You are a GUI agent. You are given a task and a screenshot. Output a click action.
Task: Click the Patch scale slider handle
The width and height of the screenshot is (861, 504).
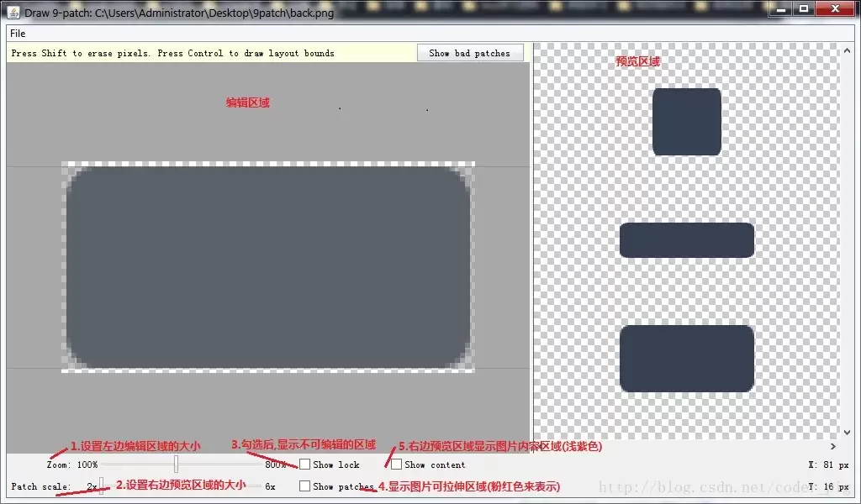click(101, 486)
